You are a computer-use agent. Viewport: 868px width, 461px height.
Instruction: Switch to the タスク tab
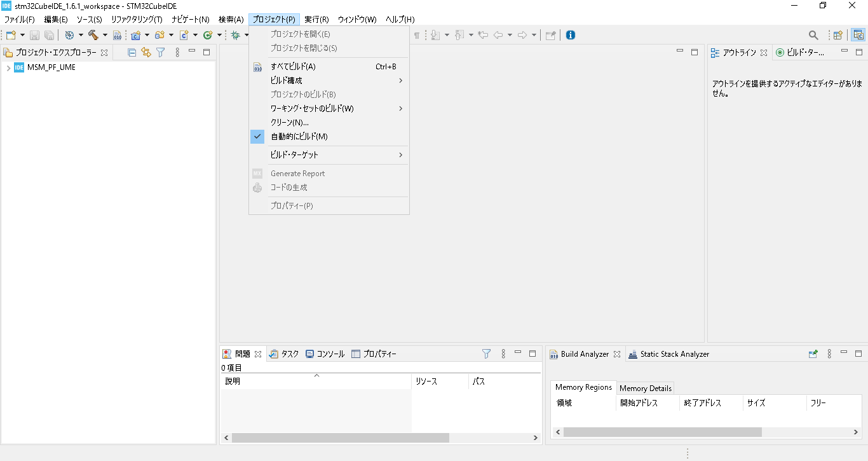pyautogui.click(x=284, y=354)
